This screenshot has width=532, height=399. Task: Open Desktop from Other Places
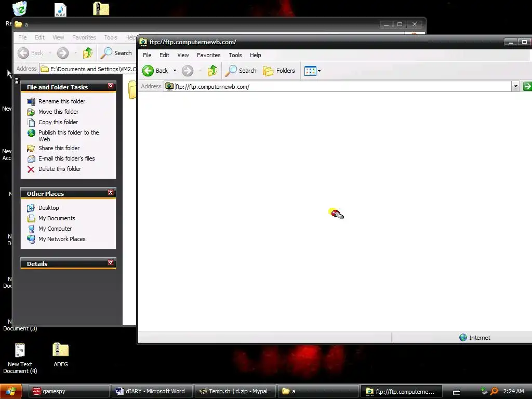[x=48, y=208]
